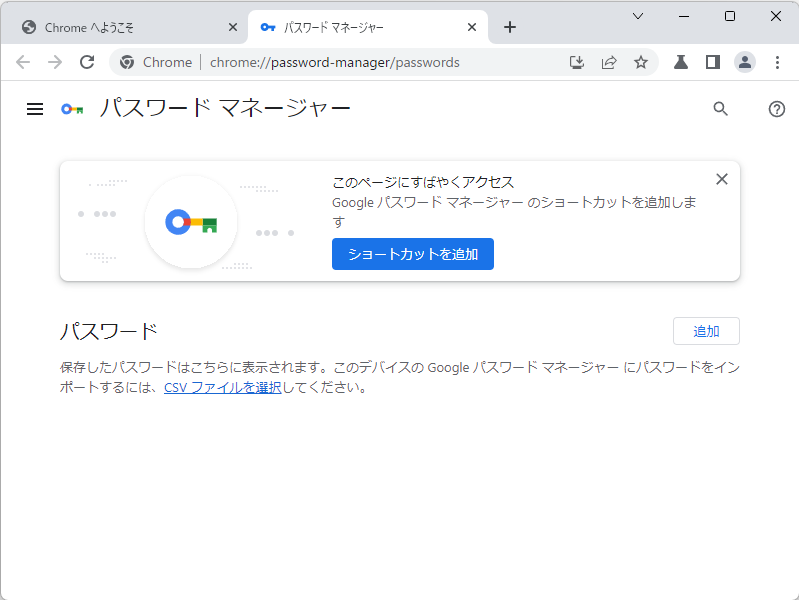Click このページにすばやくアクセス heading
This screenshot has height=600, width=799.
(x=423, y=182)
